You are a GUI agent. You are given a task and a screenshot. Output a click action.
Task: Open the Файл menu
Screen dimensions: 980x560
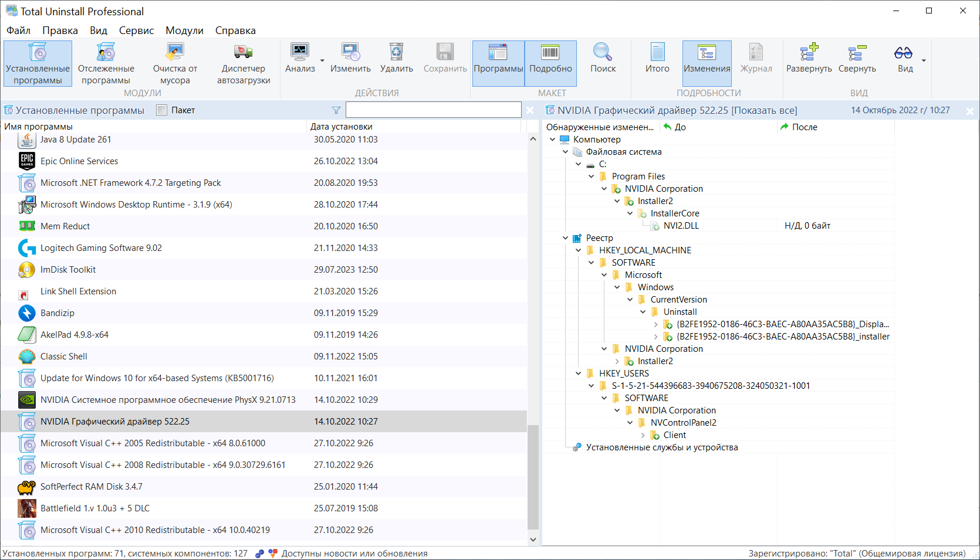(x=18, y=30)
